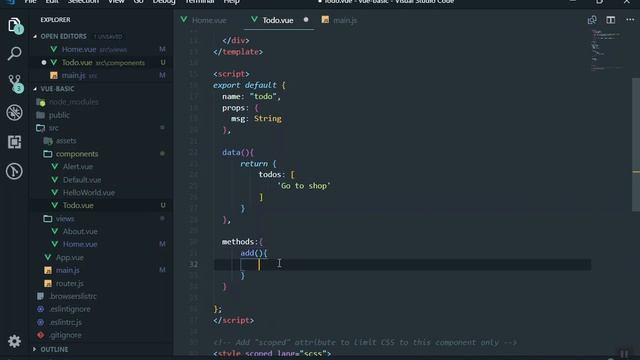Open router.js in the file tree
The width and height of the screenshot is (640, 360).
pos(69,283)
